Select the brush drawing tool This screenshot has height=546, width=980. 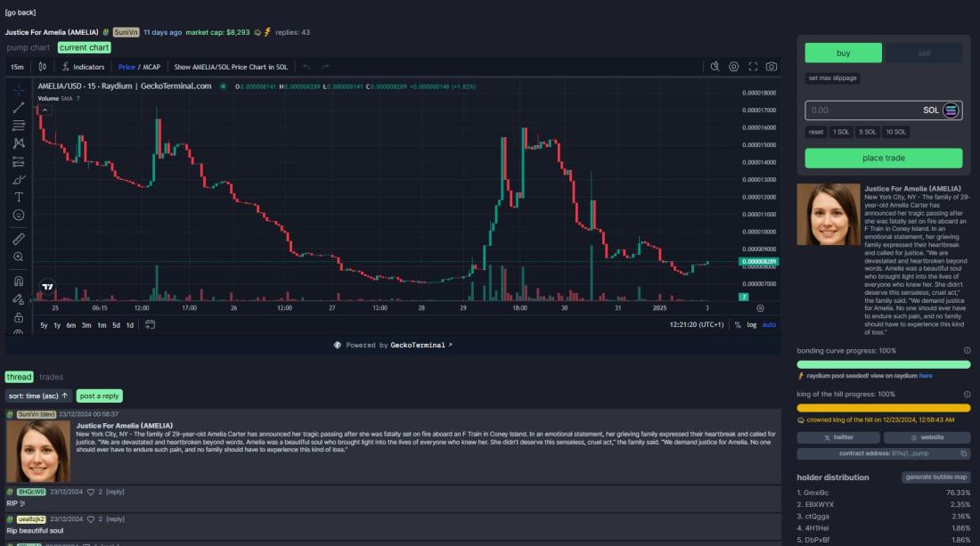[x=19, y=180]
